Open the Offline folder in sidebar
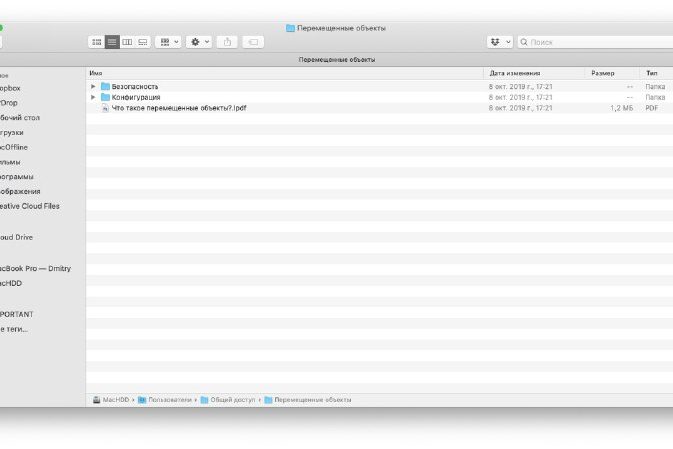The image size is (673, 449). coord(14,147)
